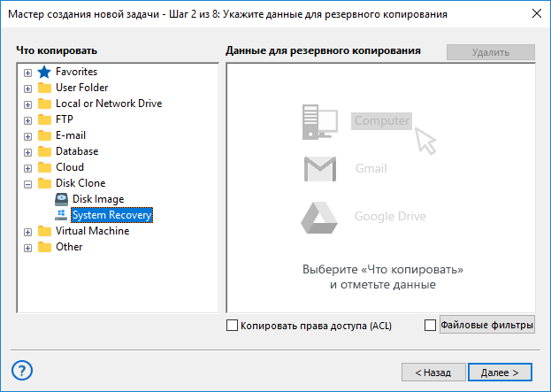Return to previous step with Назад
Viewport: 551px width, 392px height.
coord(433,373)
